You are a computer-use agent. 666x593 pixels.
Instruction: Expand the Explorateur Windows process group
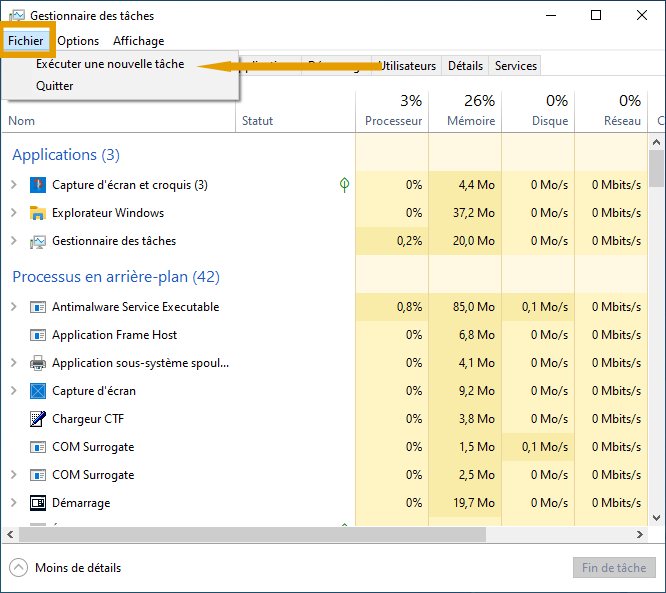[14, 213]
